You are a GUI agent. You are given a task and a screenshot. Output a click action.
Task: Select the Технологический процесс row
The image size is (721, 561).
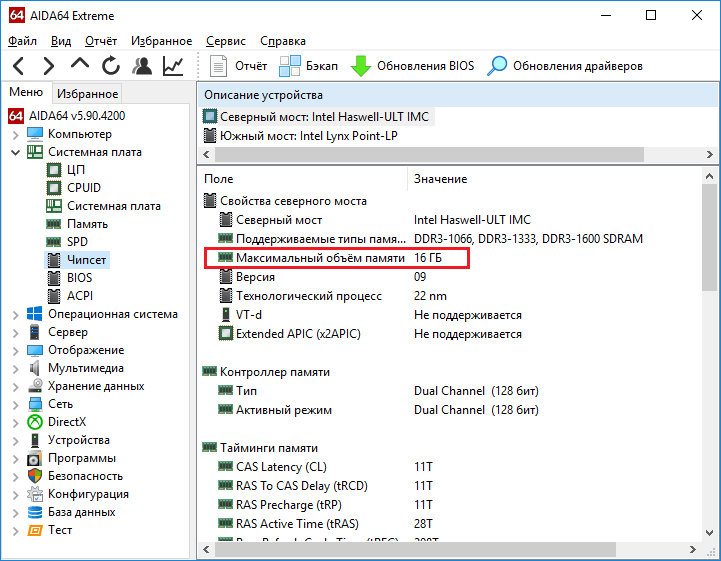pos(333,296)
